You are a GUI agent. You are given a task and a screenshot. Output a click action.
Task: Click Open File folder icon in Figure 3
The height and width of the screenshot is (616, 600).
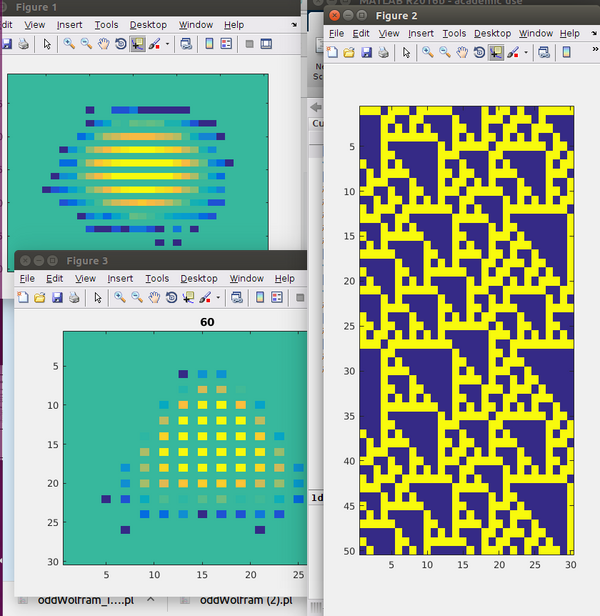pos(40,297)
